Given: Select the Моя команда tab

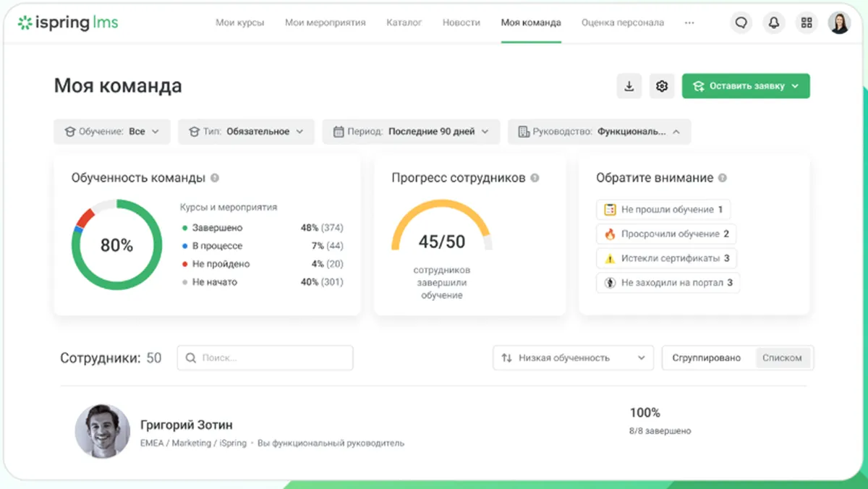Looking at the screenshot, I should coord(531,22).
